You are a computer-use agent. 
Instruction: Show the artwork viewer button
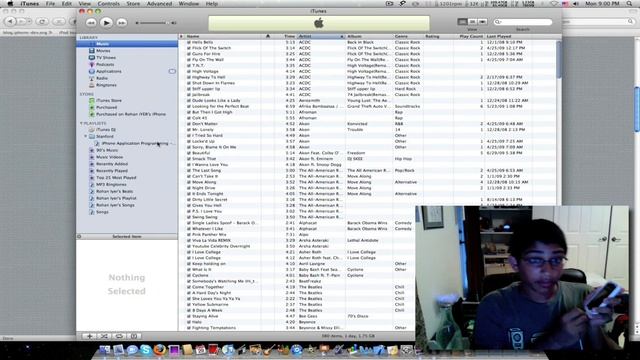coord(134,336)
